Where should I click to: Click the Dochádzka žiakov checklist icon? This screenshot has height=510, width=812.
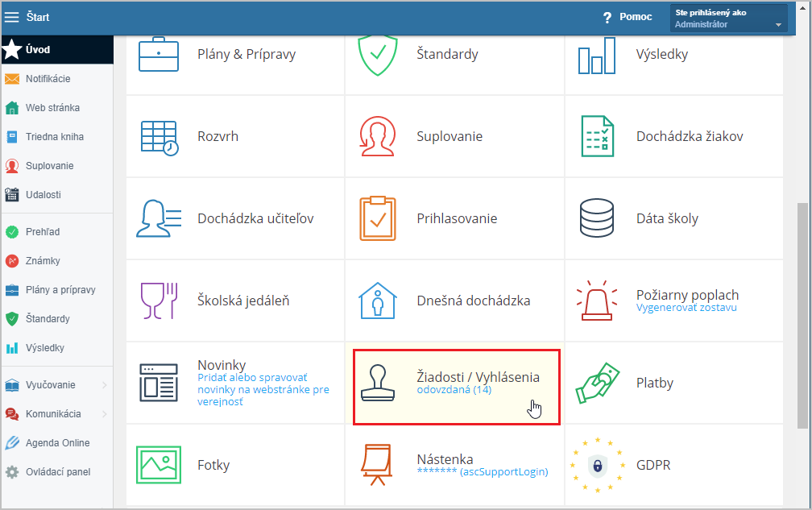point(598,136)
